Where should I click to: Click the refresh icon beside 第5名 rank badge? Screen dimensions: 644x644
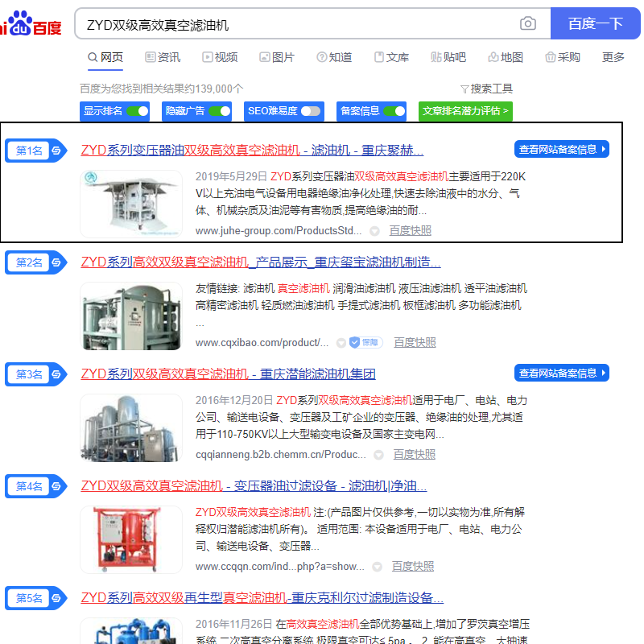56,598
